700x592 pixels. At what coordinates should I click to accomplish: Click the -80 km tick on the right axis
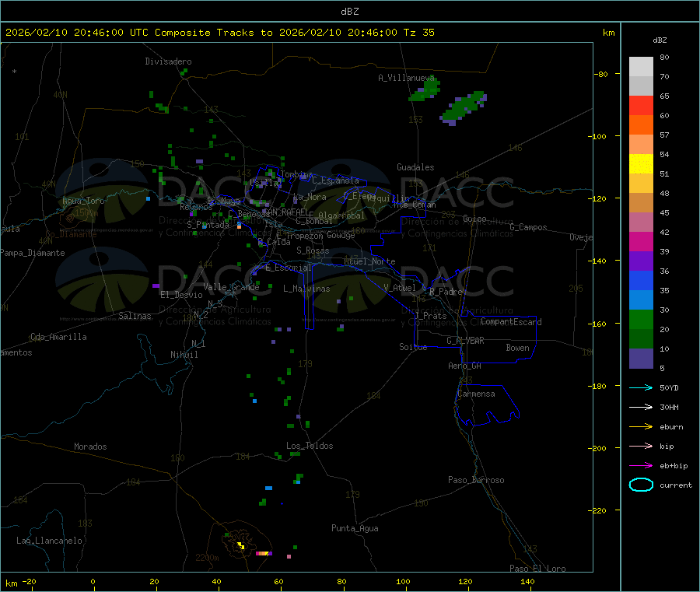601,74
